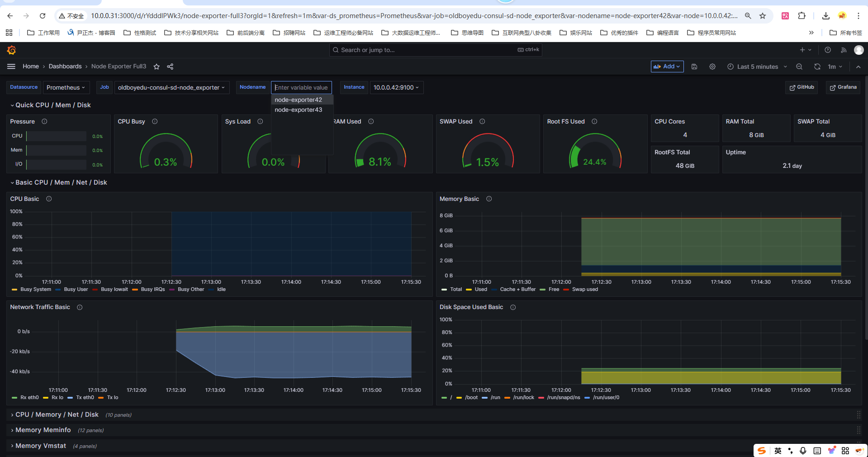Zoom out time range with magnifier icon
Image resolution: width=868 pixels, height=457 pixels.
coord(799,67)
